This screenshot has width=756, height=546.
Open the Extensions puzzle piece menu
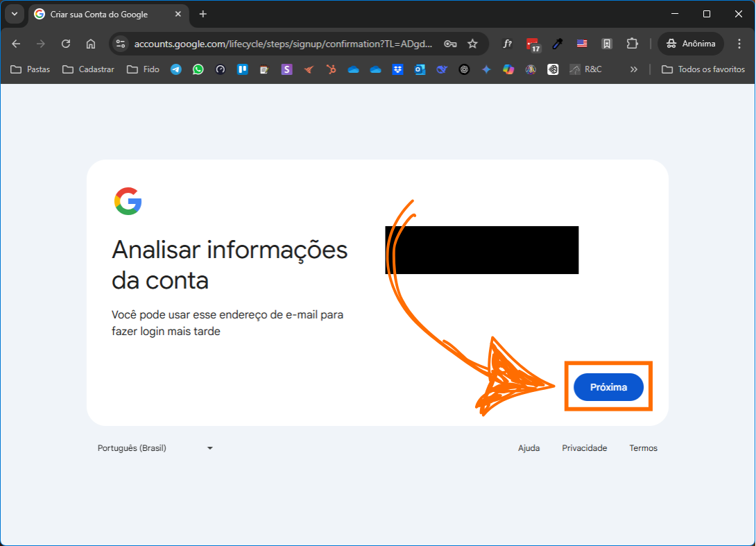(x=632, y=44)
